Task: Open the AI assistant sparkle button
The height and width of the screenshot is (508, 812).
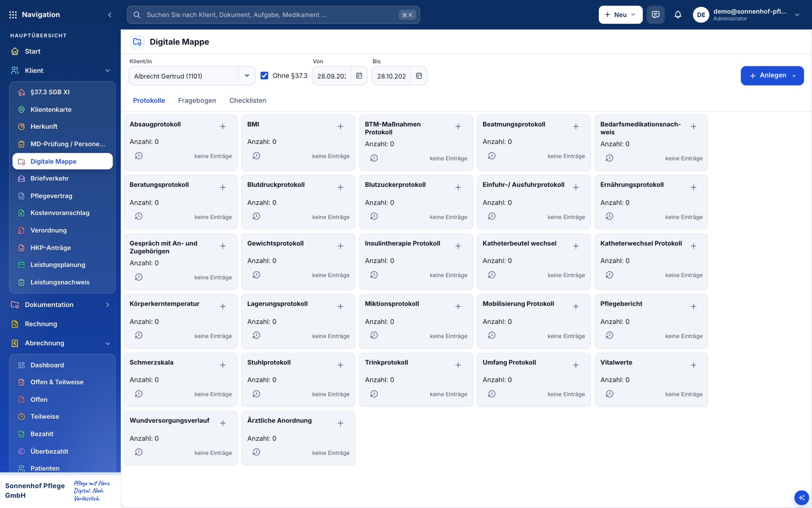Action: [801, 497]
